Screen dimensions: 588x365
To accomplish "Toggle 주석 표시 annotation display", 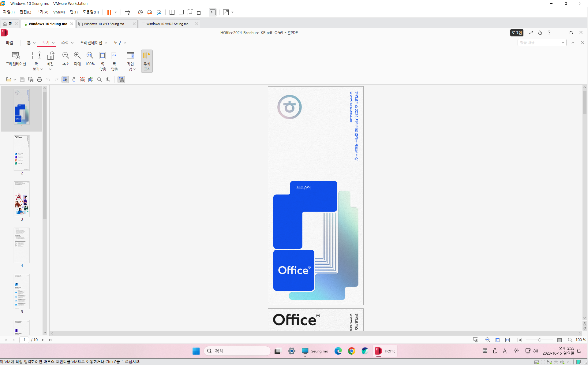I will (147, 61).
